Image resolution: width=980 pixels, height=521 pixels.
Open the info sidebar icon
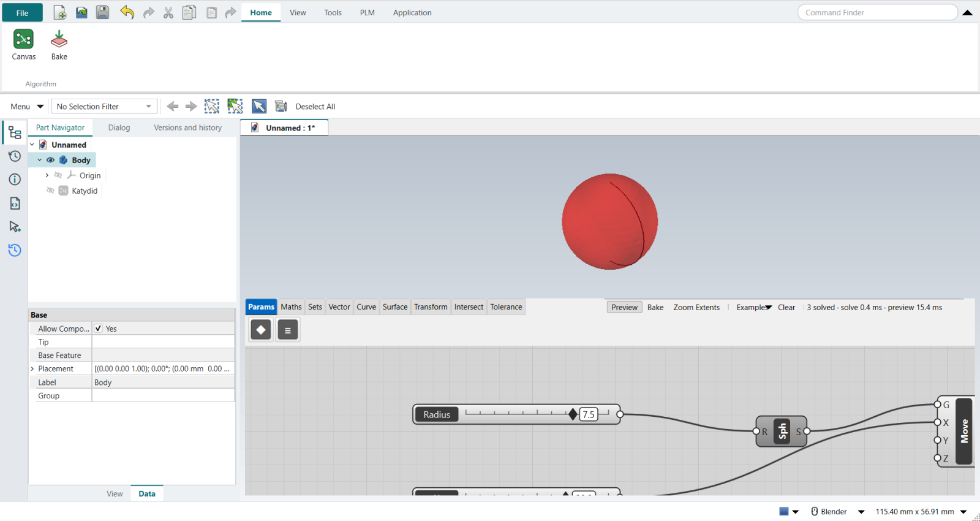(x=15, y=179)
